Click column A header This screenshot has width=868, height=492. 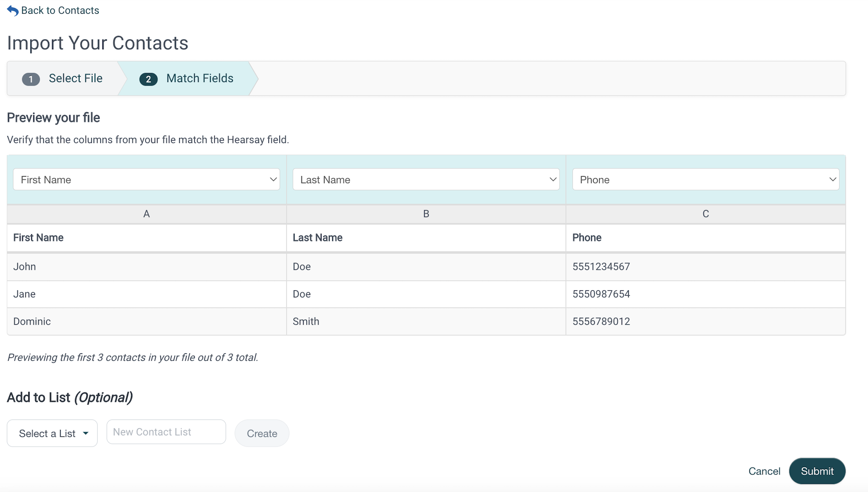click(x=147, y=214)
